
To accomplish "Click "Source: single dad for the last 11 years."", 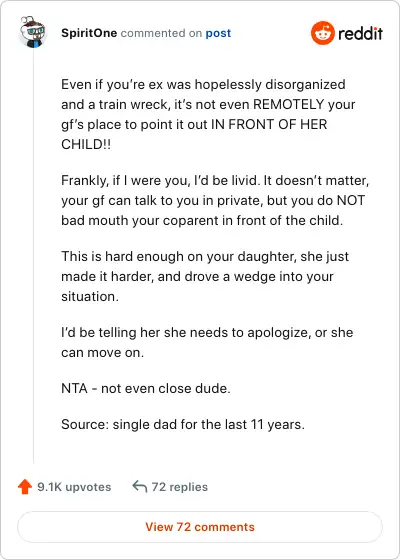I will tap(183, 424).
